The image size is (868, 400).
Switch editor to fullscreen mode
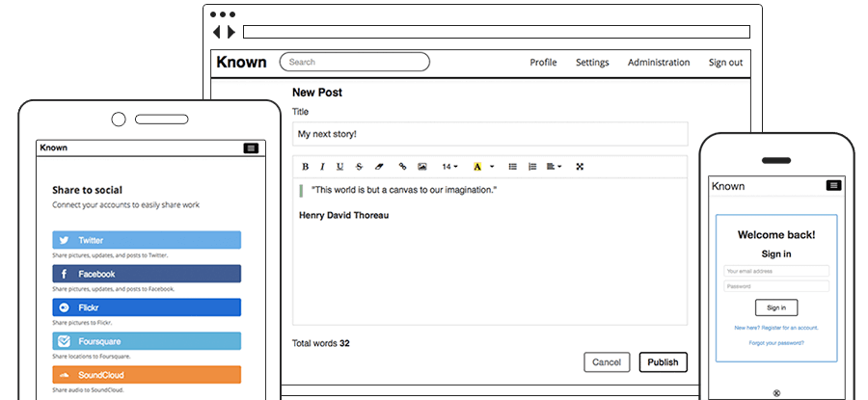(580, 167)
